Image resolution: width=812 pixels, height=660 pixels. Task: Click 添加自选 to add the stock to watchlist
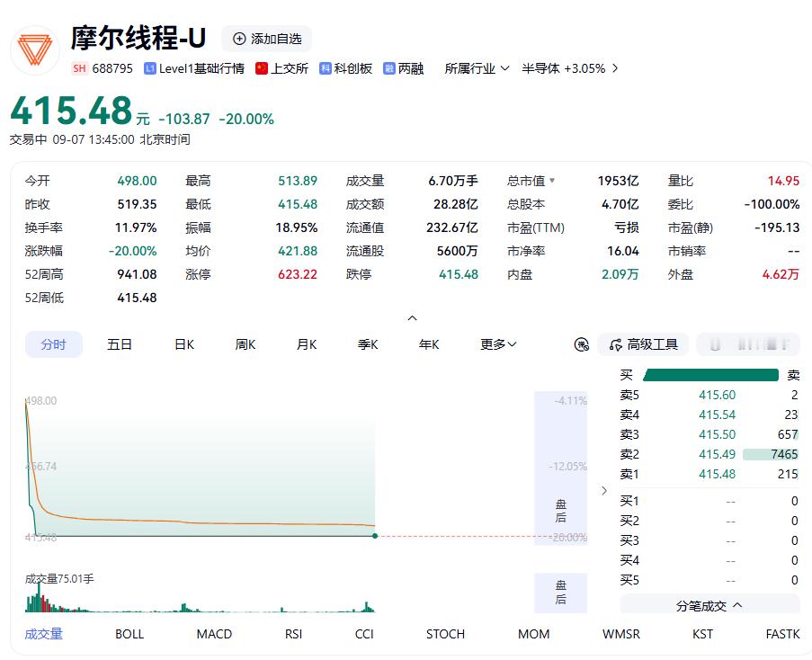pos(267,39)
